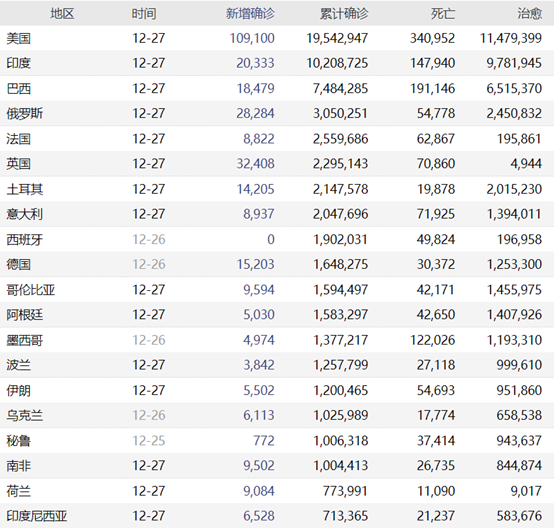Click the 秘鲁 date 12-25 cell

click(148, 441)
